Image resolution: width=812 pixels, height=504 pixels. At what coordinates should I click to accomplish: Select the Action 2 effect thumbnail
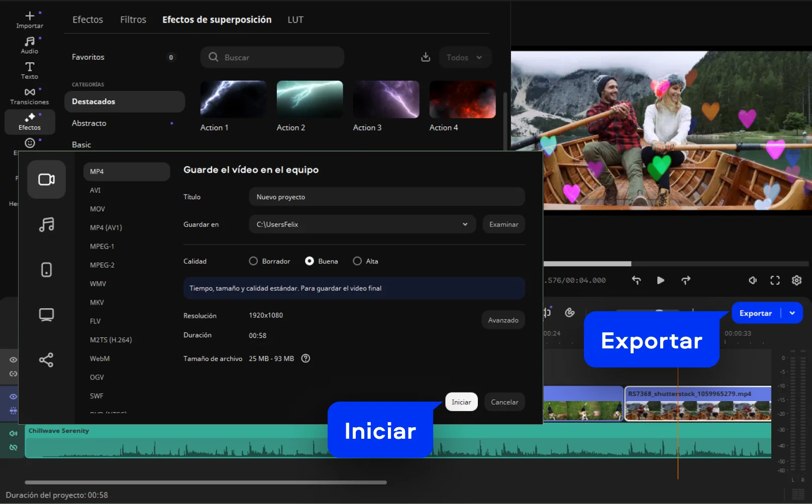point(310,99)
